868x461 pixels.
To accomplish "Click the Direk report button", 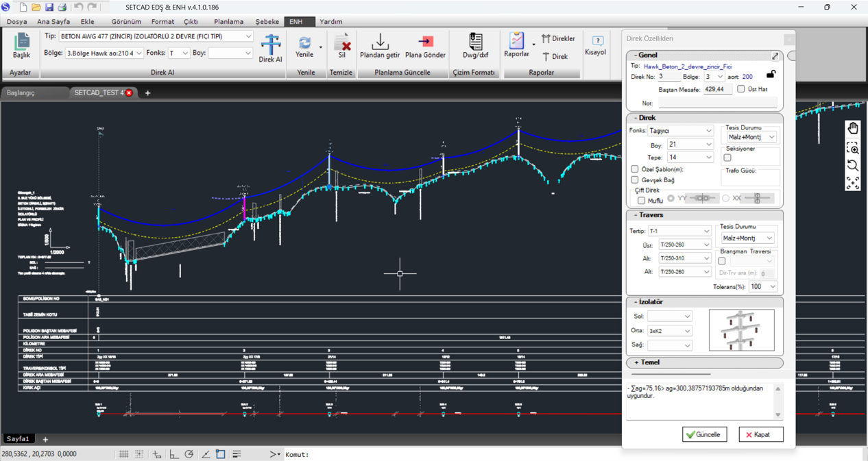I will [x=555, y=56].
